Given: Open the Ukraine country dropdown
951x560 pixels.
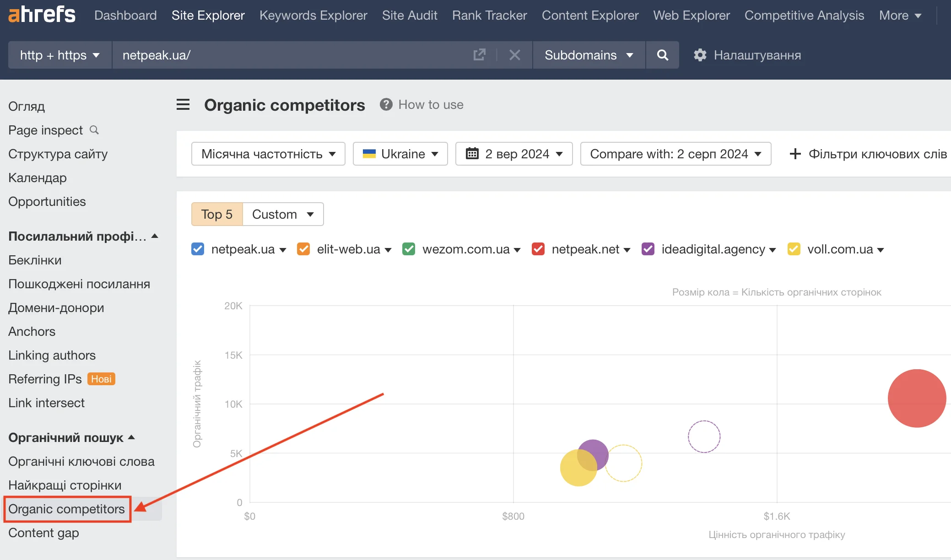Looking at the screenshot, I should 400,154.
